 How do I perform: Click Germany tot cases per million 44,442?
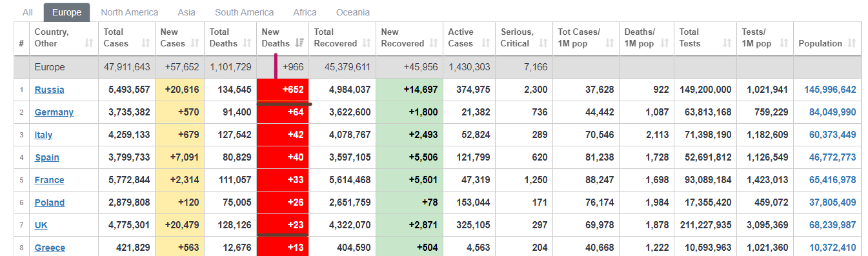coord(600,112)
